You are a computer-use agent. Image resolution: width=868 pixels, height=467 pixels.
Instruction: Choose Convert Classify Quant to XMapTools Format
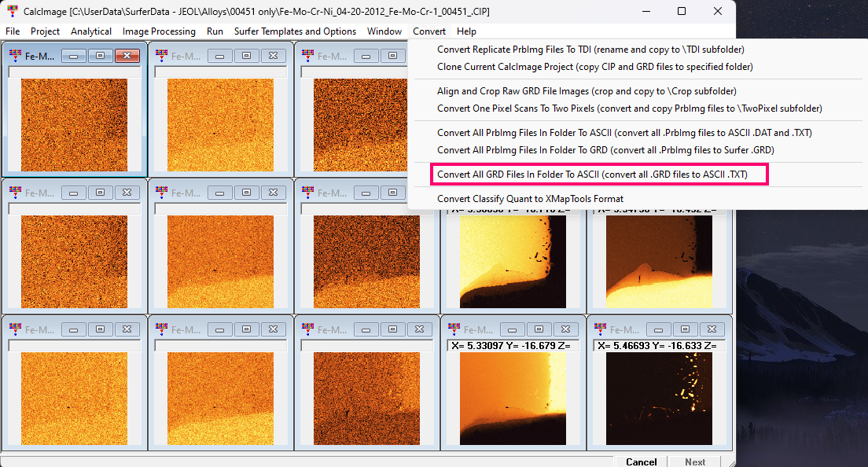tap(530, 199)
